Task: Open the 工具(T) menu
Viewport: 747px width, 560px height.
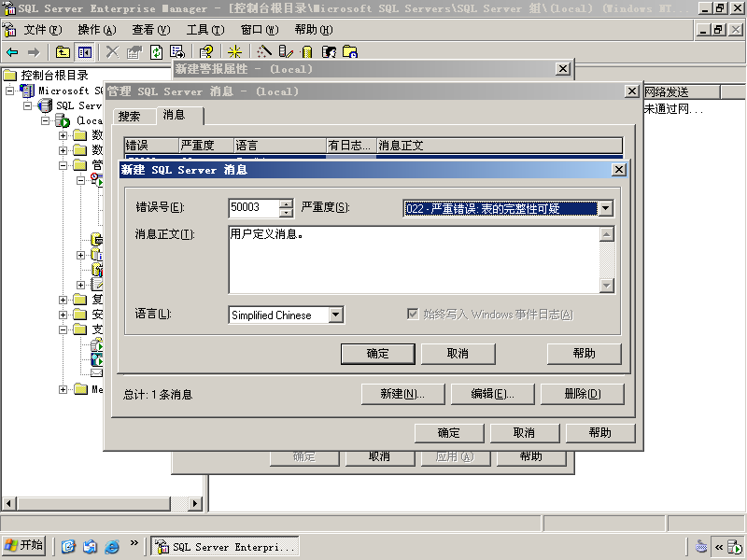Action: coord(204,30)
